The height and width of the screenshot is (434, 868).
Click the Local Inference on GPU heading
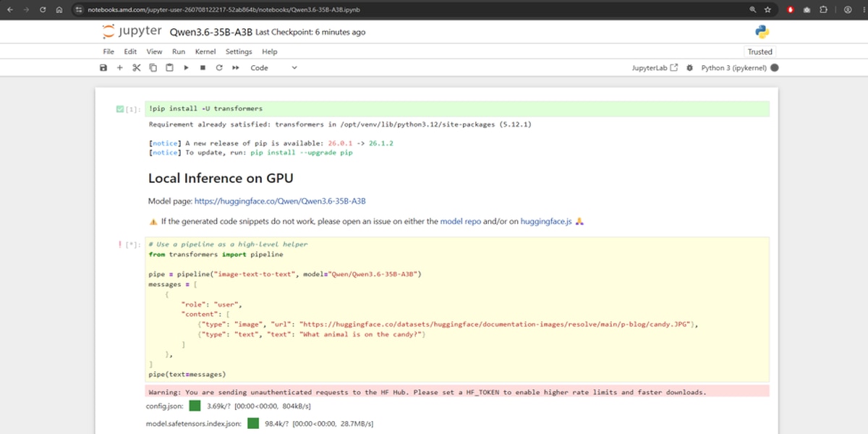(x=221, y=178)
